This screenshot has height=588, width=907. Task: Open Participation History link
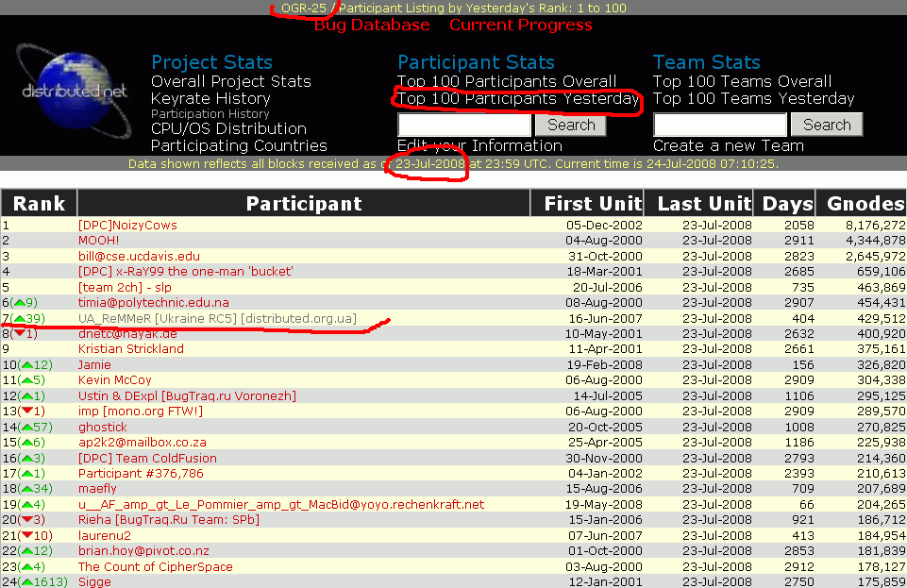[x=210, y=114]
